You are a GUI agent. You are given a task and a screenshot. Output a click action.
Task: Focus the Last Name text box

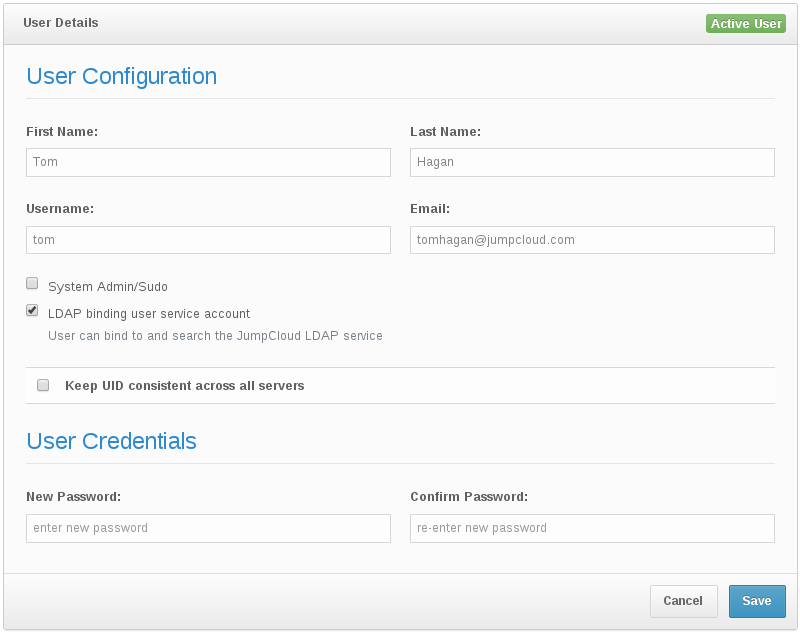click(592, 162)
